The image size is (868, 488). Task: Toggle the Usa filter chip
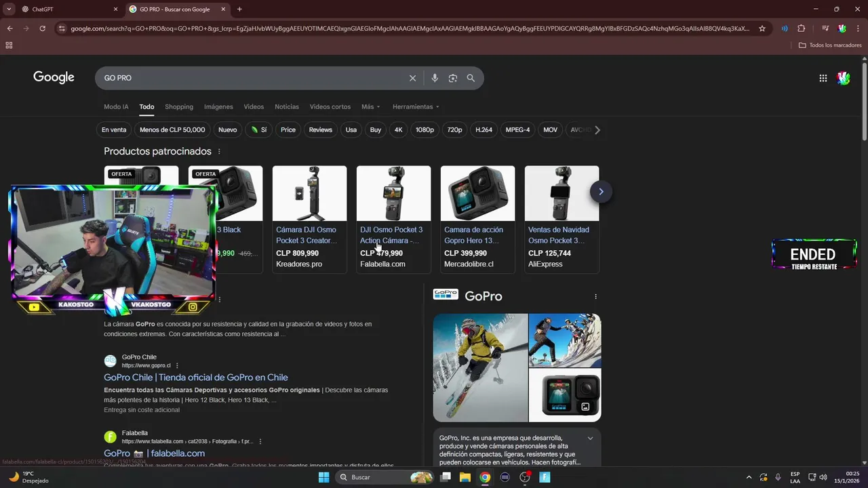(351, 129)
